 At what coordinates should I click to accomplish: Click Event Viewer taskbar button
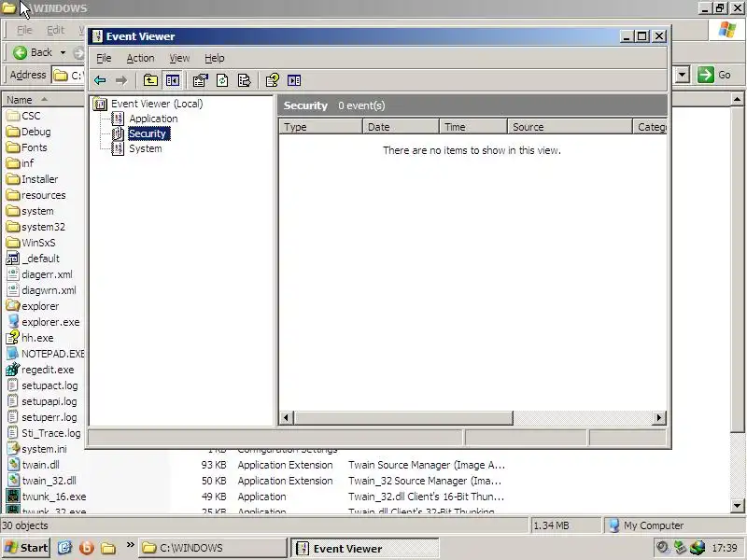[364, 548]
